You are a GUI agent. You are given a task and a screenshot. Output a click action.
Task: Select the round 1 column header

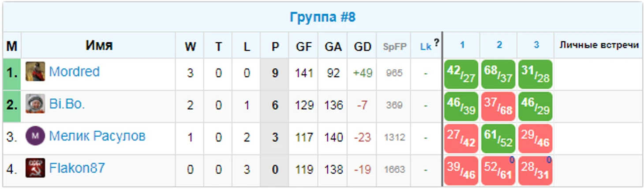[x=462, y=45]
